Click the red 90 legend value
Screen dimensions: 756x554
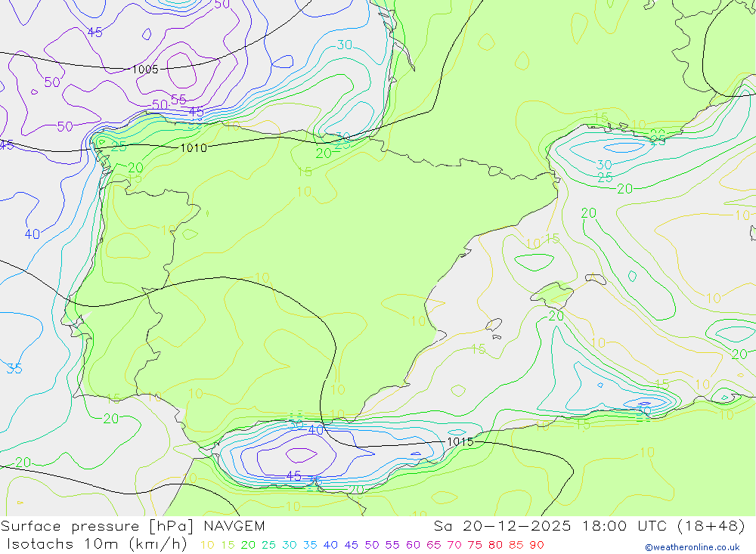[537, 546]
